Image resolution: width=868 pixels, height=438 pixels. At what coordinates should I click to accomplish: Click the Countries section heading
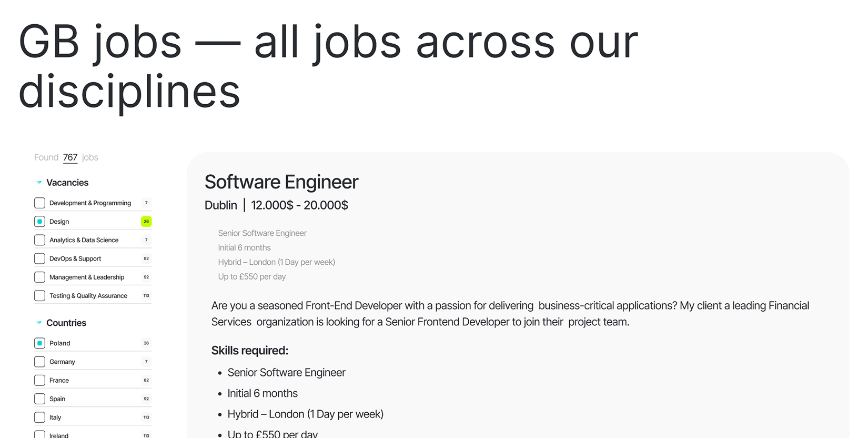point(66,323)
